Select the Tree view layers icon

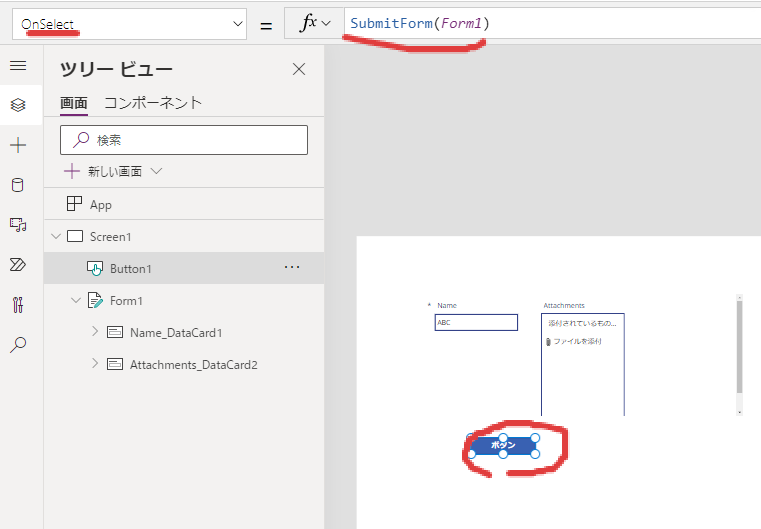click(18, 105)
